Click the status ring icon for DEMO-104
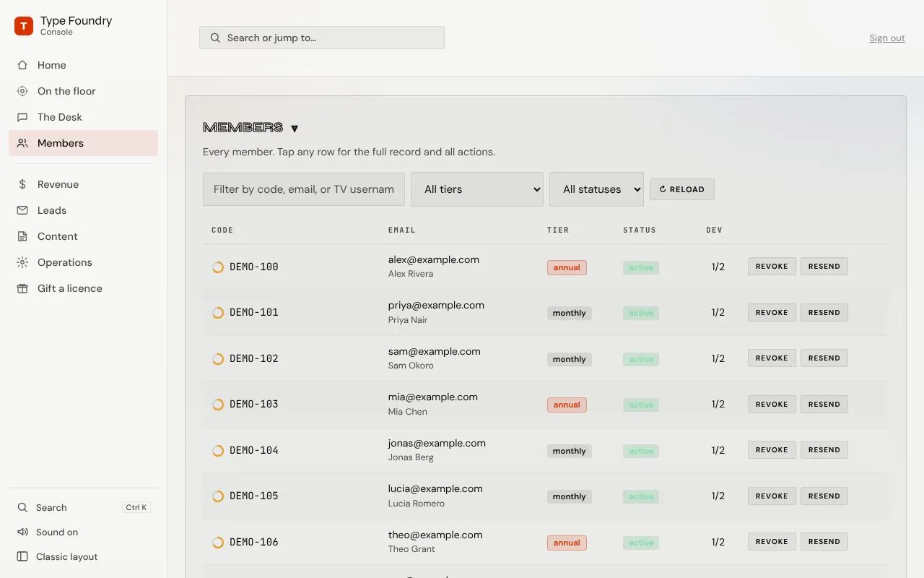Image resolution: width=924 pixels, height=578 pixels. tap(218, 451)
